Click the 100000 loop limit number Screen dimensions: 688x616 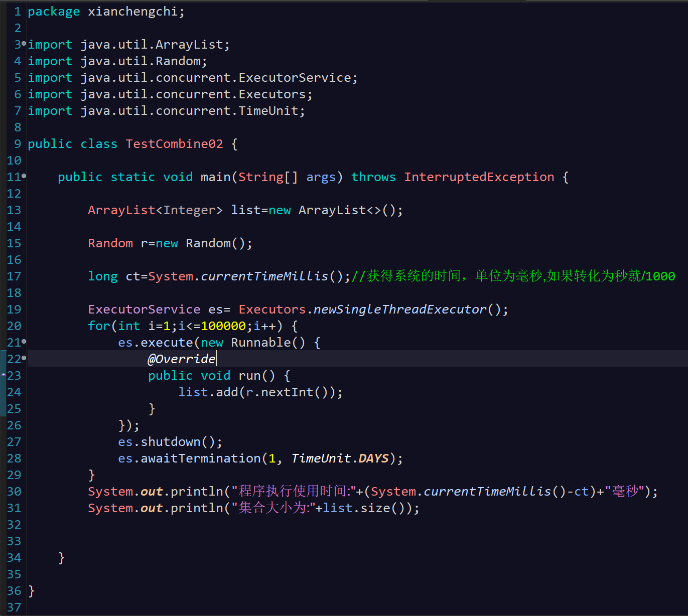pyautogui.click(x=223, y=326)
